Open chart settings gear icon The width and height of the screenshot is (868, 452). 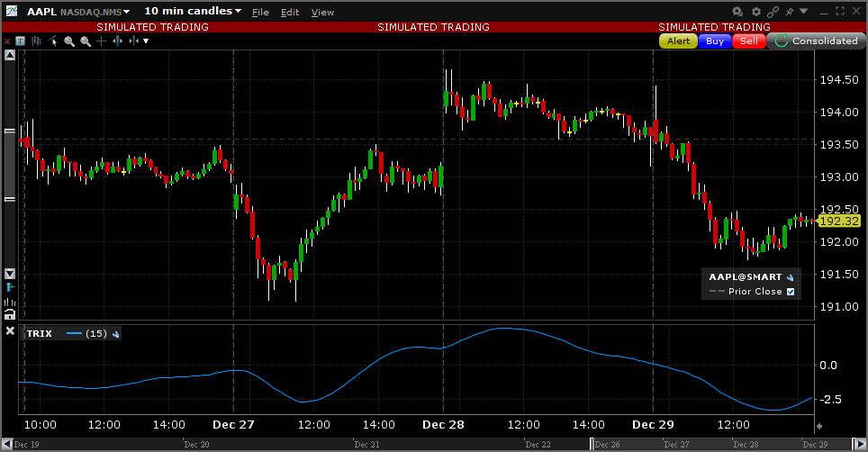pos(756,12)
